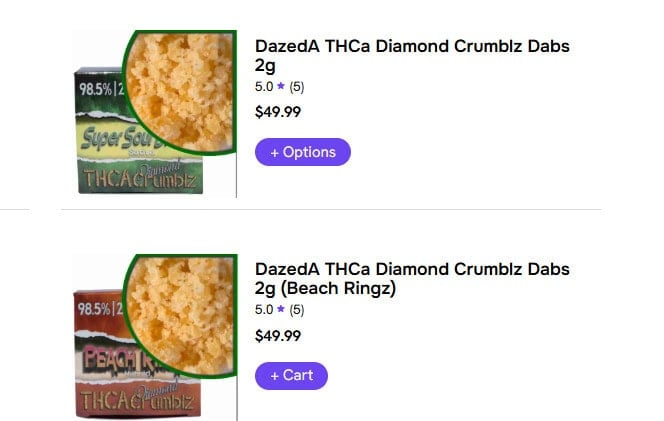
Task: Click the $49.99 price above the Cart button
Action: click(278, 336)
